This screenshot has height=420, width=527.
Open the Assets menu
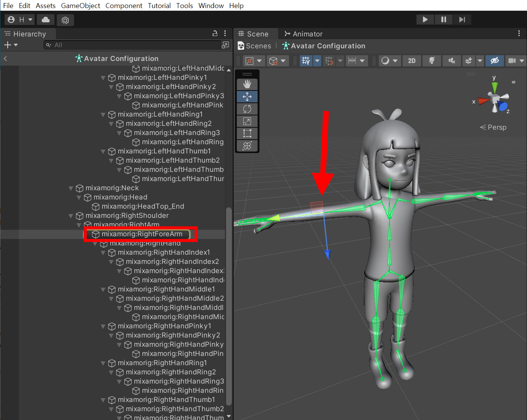[x=46, y=5]
